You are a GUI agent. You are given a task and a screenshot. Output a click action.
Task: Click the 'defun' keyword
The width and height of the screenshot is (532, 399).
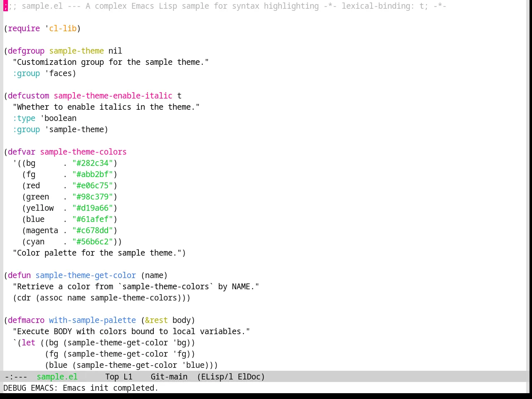point(19,275)
